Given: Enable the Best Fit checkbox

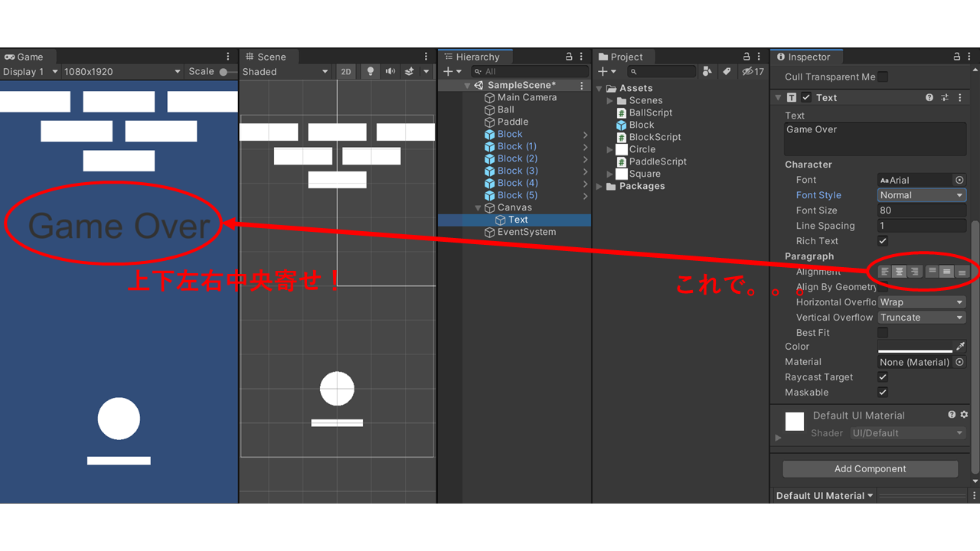Looking at the screenshot, I should tap(883, 333).
